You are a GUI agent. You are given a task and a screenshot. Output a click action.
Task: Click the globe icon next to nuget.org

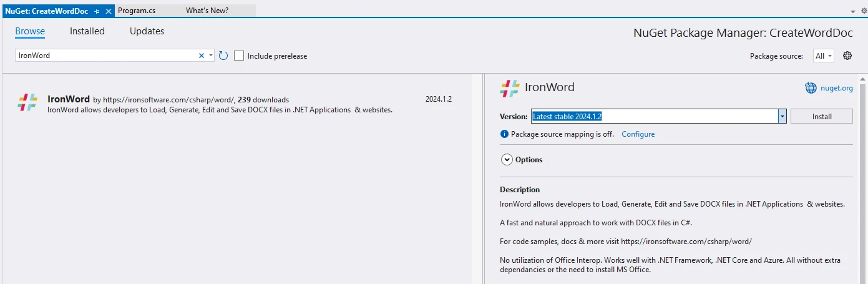(811, 88)
